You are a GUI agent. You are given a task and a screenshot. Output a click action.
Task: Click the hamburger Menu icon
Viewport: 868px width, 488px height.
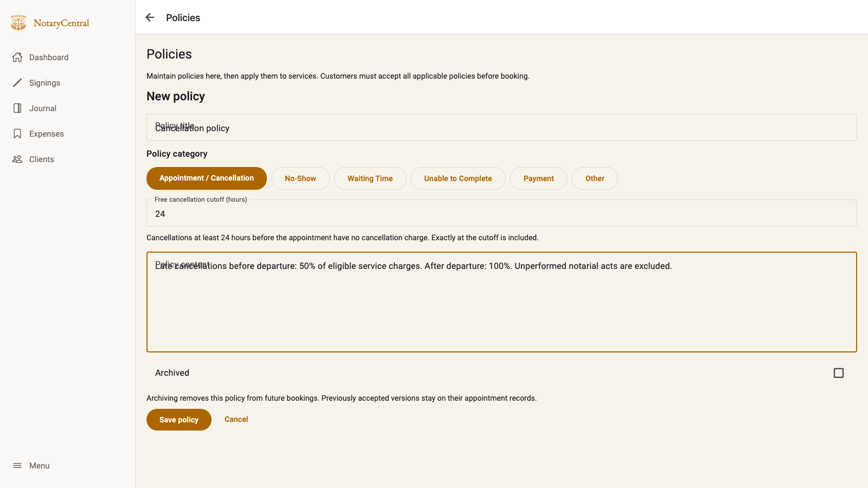point(17,466)
